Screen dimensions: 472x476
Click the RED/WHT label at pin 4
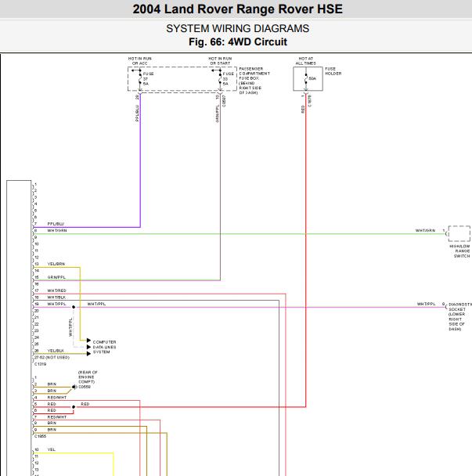(57, 398)
